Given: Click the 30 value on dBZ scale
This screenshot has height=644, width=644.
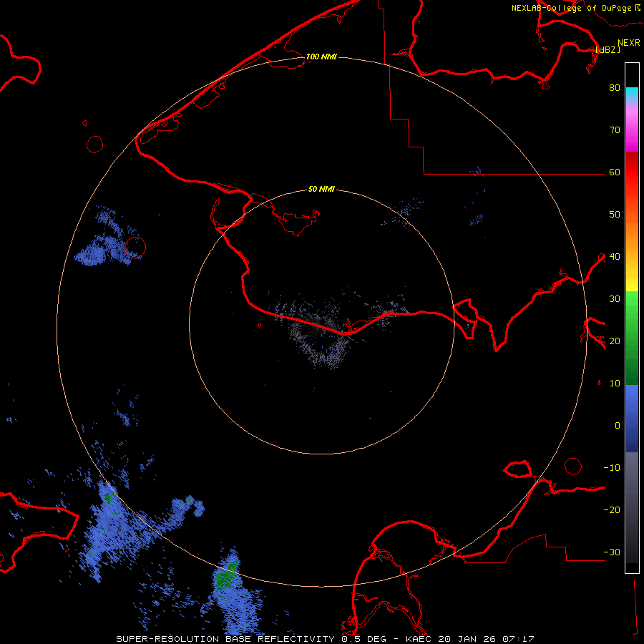Looking at the screenshot, I should 615,298.
